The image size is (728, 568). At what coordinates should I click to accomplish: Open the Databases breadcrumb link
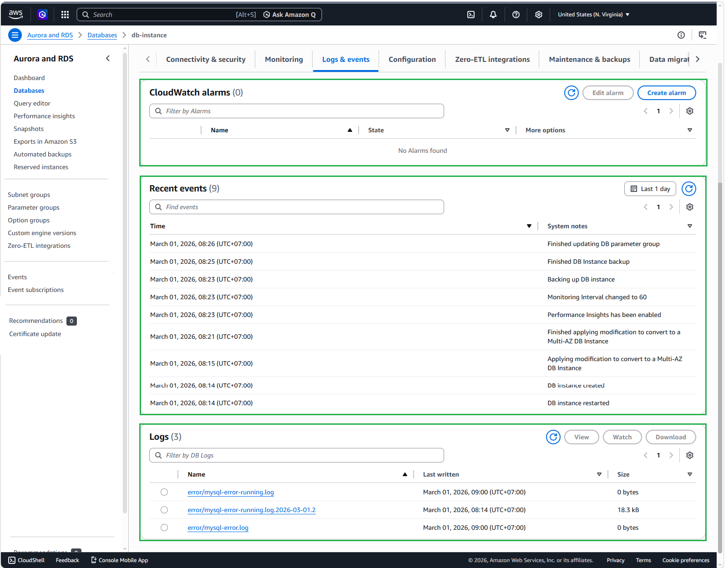click(102, 35)
